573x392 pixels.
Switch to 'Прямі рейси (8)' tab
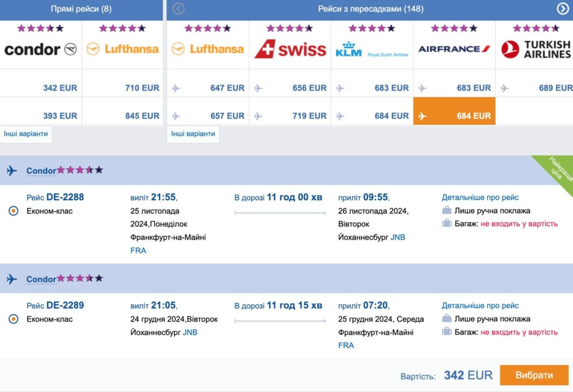[x=81, y=9]
